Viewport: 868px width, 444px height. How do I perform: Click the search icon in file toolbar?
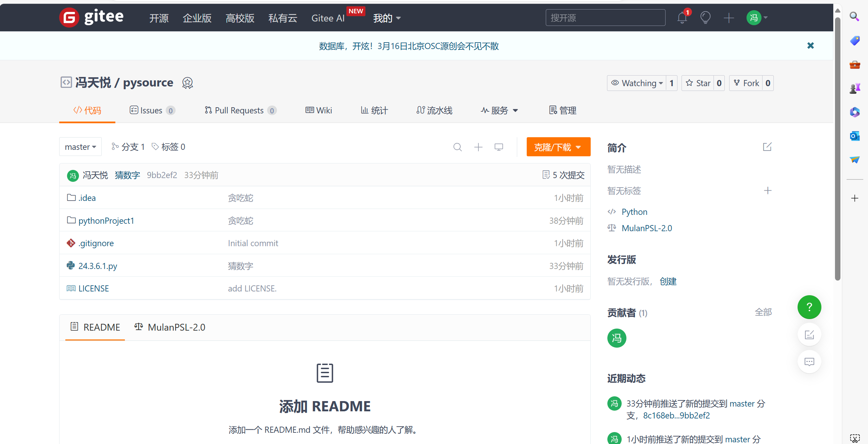pos(457,147)
